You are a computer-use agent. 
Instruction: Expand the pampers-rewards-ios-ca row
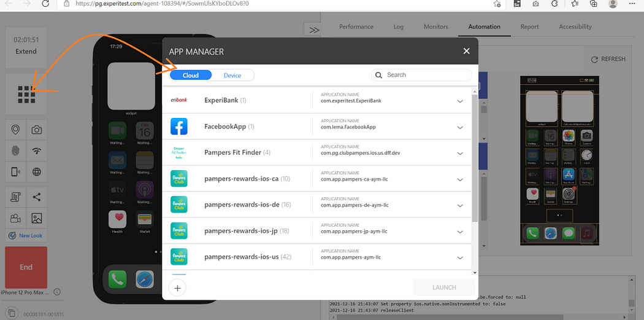click(x=460, y=179)
